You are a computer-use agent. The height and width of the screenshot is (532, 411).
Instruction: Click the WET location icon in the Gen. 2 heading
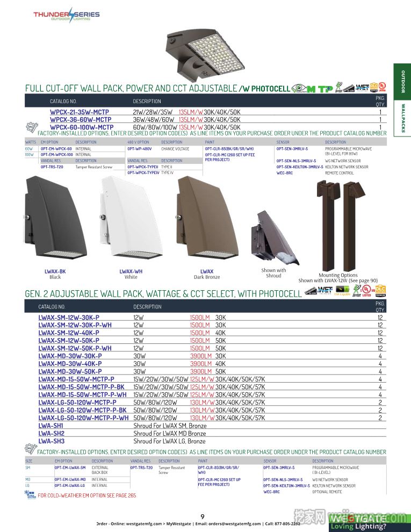click(x=325, y=290)
